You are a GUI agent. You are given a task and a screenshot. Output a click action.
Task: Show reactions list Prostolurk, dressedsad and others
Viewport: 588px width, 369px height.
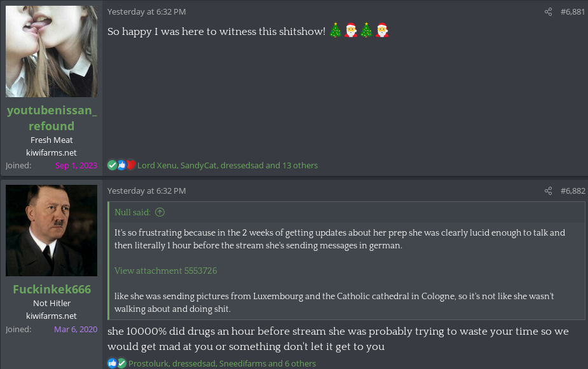coord(222,363)
